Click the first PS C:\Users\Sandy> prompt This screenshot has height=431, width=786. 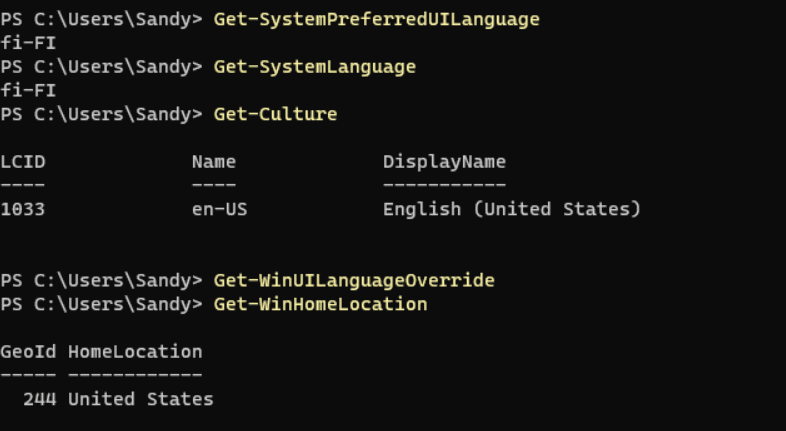tap(102, 20)
